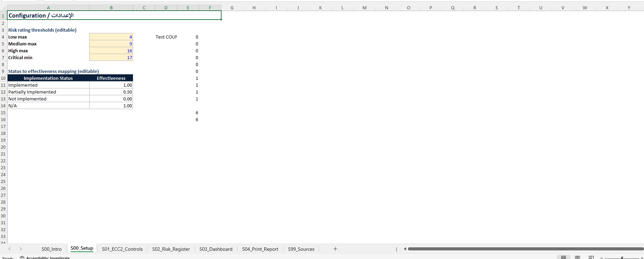Open Page Break Preview view icon

591,257
